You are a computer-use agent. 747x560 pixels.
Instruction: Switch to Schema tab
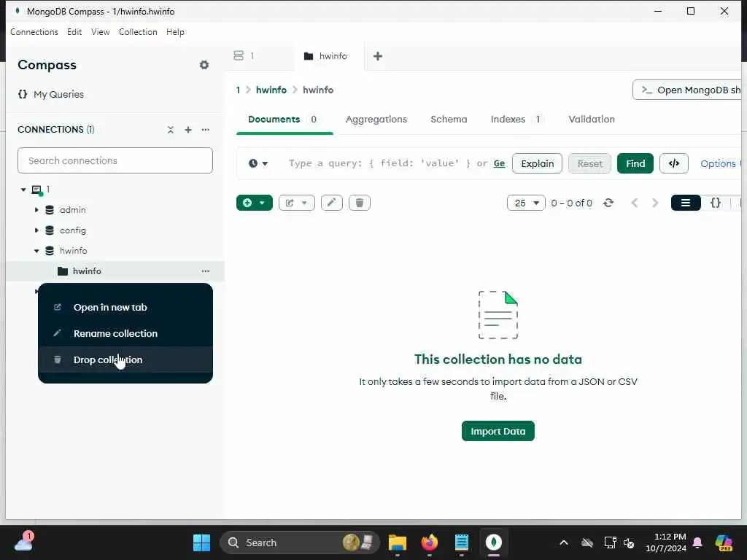coord(449,119)
